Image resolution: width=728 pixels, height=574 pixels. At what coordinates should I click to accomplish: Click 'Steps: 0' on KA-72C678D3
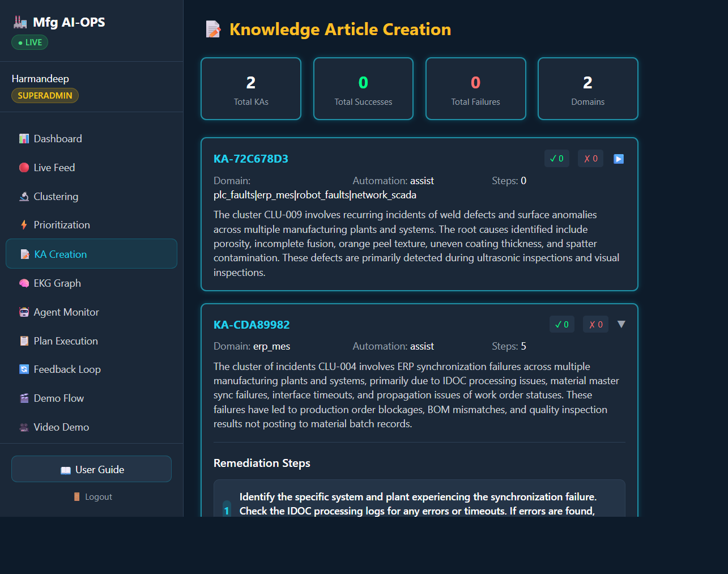(x=509, y=181)
